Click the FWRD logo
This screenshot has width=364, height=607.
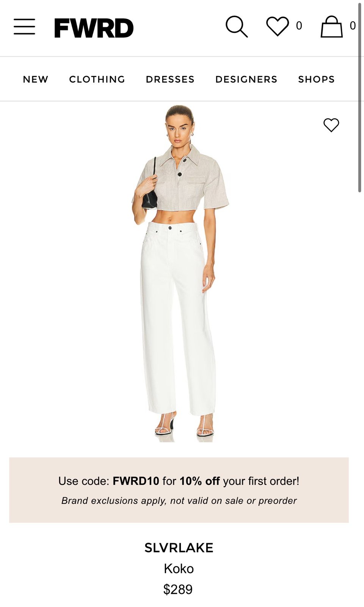[94, 28]
